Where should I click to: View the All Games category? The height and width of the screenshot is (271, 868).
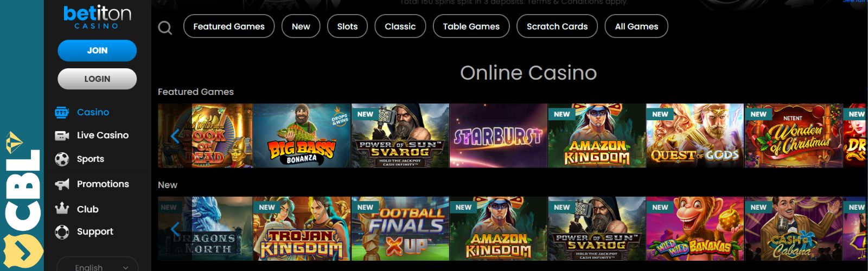[636, 26]
